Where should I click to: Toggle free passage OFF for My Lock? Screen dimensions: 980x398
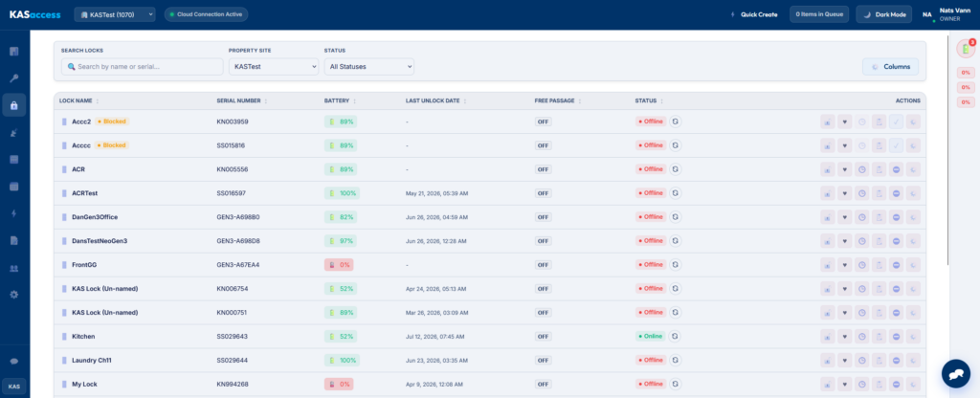pos(544,384)
